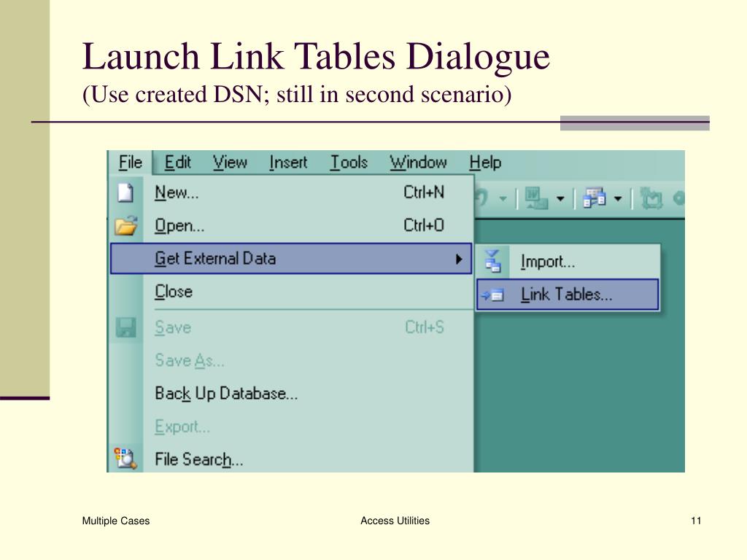
Task: Open the File menu
Action: (130, 163)
